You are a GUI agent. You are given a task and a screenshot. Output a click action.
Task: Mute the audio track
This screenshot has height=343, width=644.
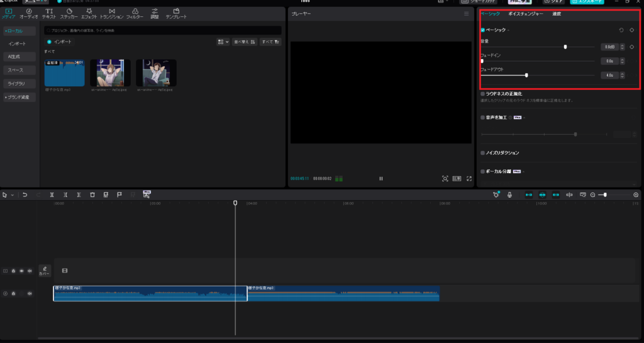pos(30,294)
